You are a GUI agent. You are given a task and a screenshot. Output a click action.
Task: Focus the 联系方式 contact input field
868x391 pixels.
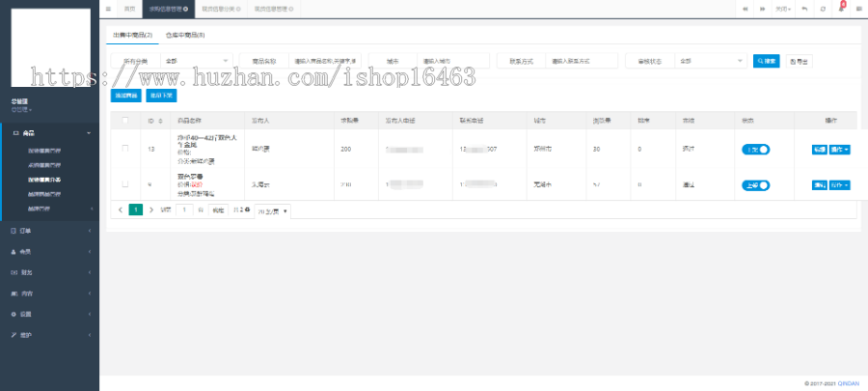pyautogui.click(x=582, y=61)
